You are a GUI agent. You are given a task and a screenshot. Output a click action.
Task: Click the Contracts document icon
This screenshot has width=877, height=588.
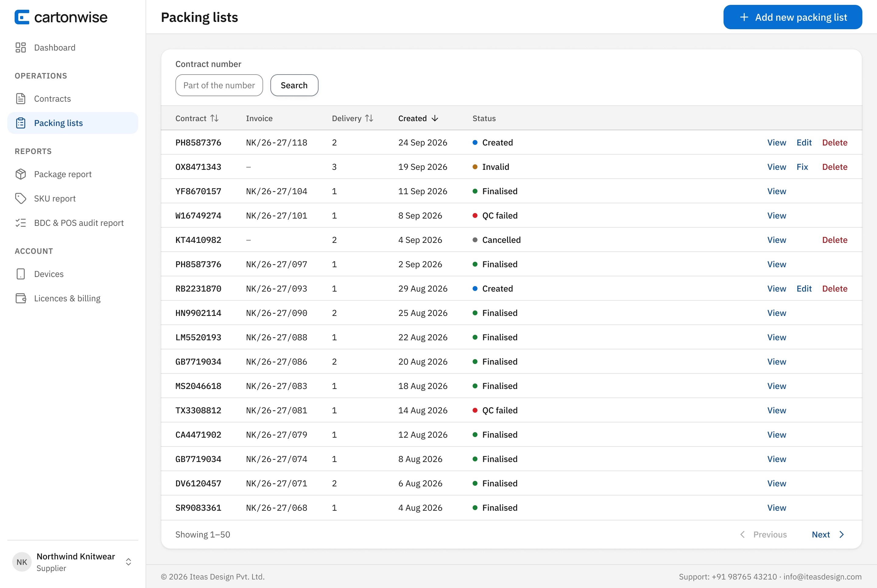click(21, 99)
